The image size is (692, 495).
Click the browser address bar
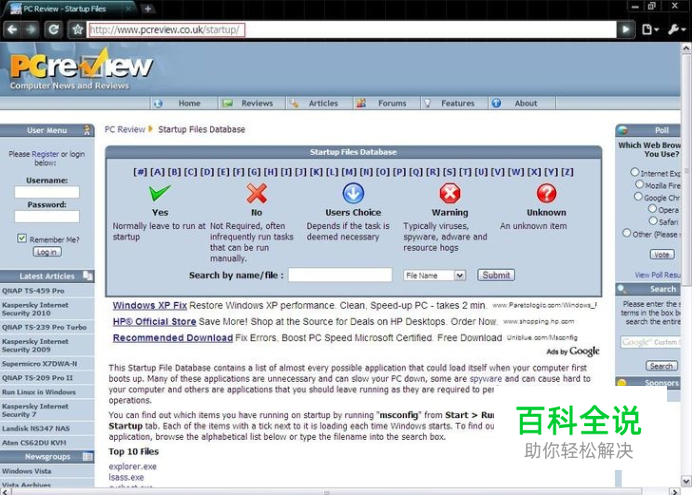351,30
